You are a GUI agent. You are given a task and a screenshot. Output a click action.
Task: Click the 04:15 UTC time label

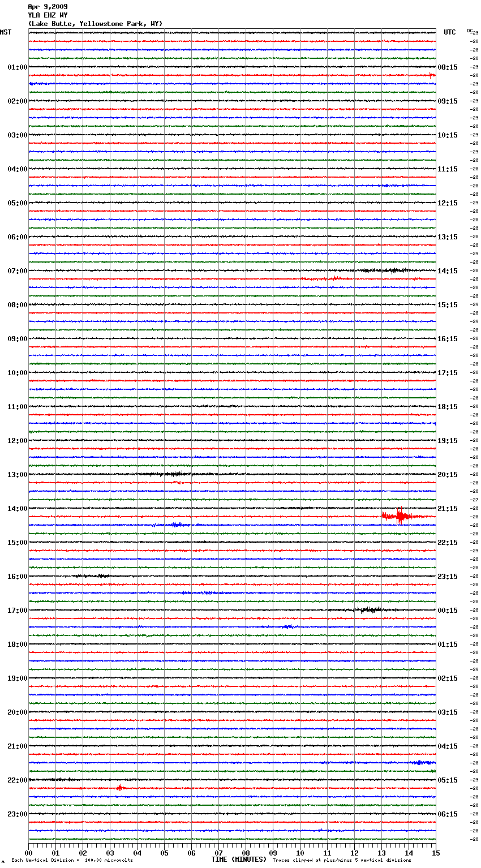(448, 746)
